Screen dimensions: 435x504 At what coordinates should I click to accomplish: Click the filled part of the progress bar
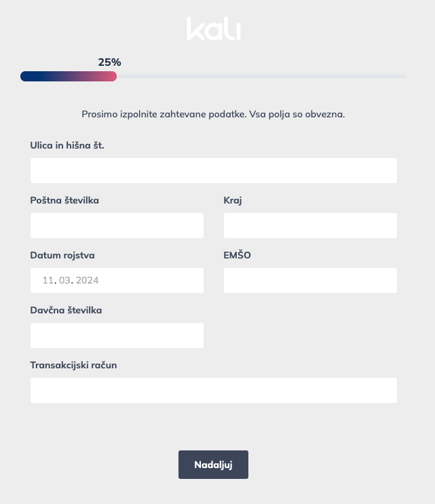(x=68, y=77)
